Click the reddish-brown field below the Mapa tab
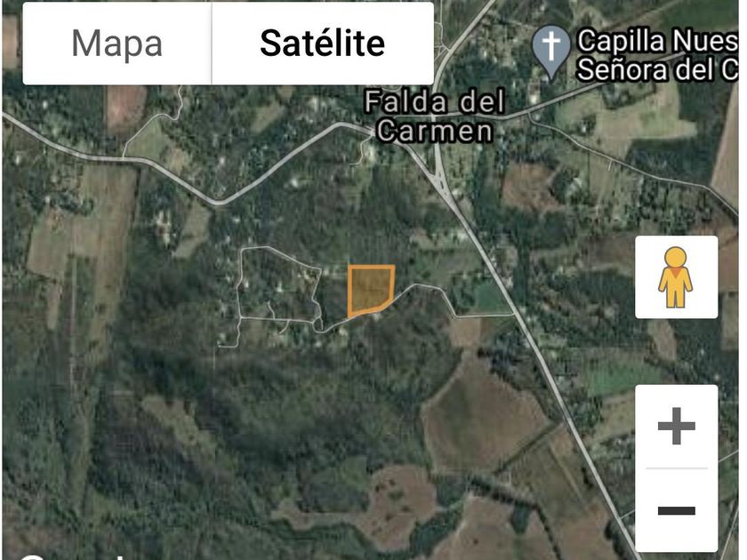This screenshot has height=560, width=747. click(x=125, y=108)
